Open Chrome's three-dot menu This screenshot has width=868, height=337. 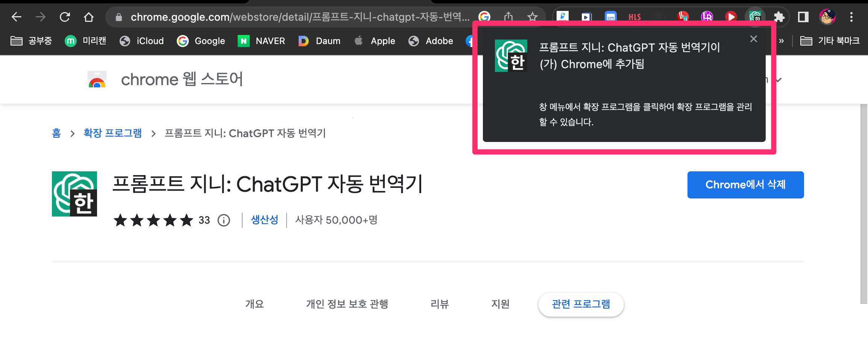click(x=851, y=17)
